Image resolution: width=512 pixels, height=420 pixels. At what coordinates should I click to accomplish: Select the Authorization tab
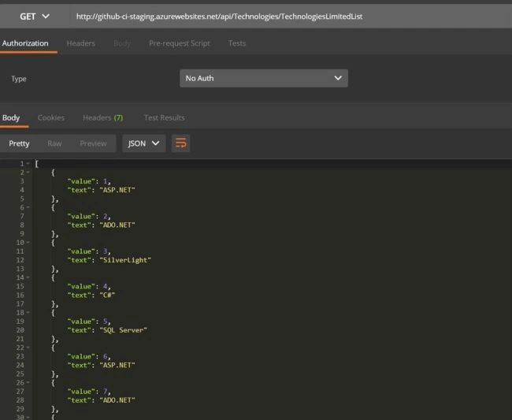(x=25, y=43)
